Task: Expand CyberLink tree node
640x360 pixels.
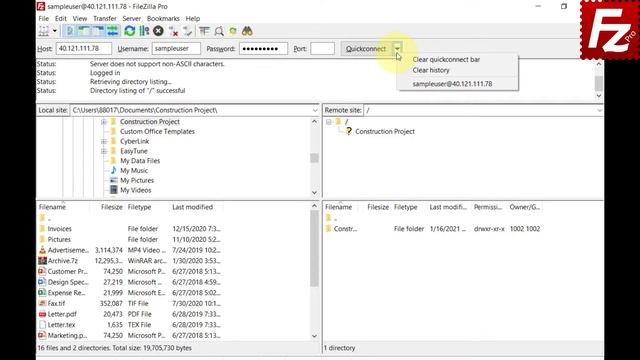Action: click(x=104, y=141)
